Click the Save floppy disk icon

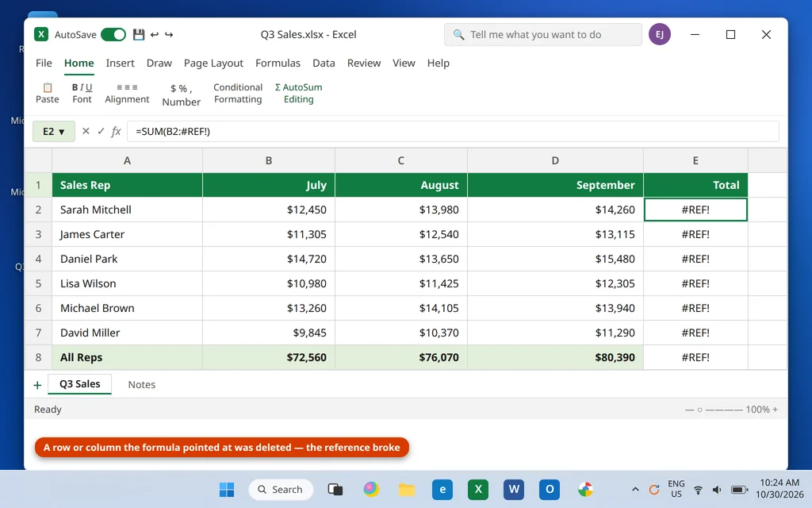click(138, 35)
